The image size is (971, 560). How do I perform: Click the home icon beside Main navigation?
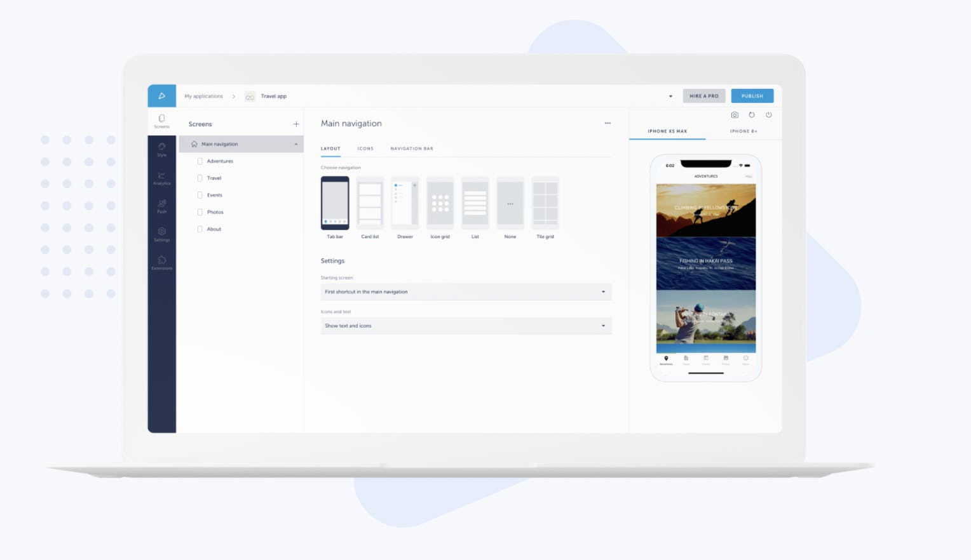(x=194, y=144)
